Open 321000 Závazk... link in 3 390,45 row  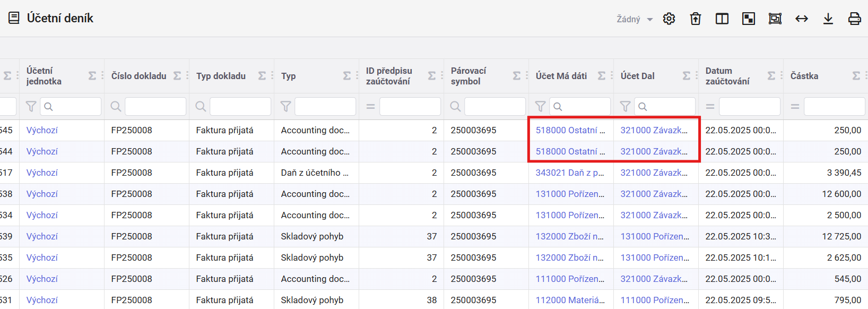tap(654, 173)
